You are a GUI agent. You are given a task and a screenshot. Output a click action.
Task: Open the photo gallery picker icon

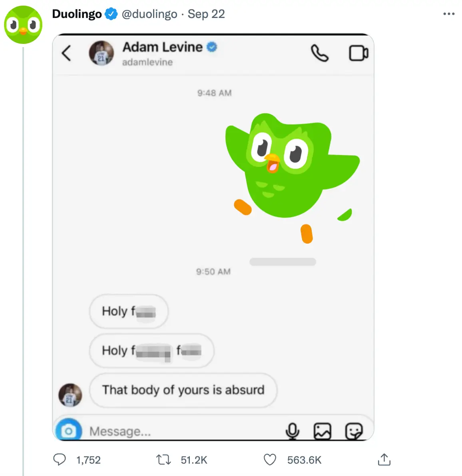323,431
